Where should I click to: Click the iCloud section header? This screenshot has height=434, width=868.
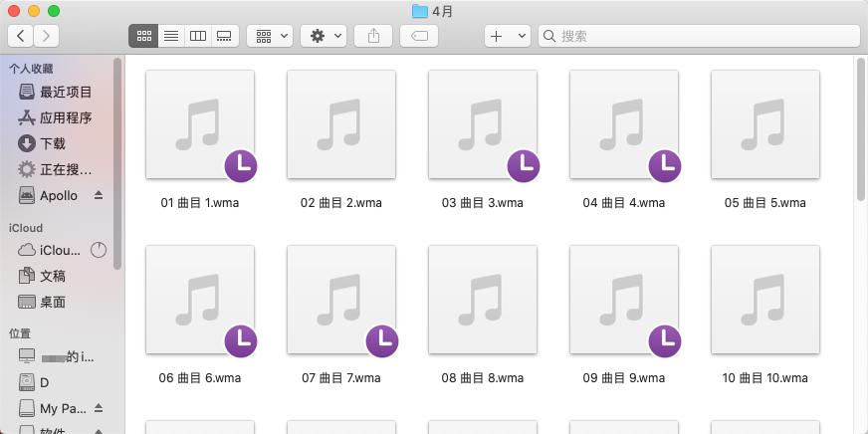[x=26, y=228]
